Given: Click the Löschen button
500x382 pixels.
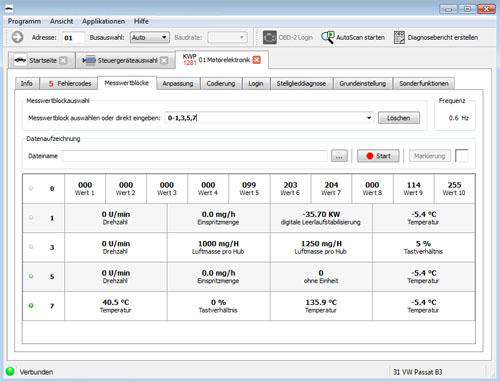Looking at the screenshot, I should tap(399, 118).
